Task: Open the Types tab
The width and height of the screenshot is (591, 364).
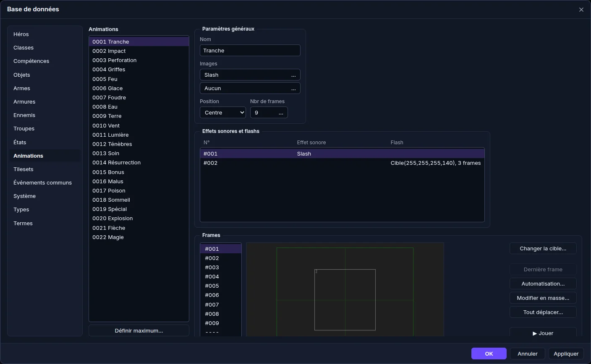Action: (45, 209)
